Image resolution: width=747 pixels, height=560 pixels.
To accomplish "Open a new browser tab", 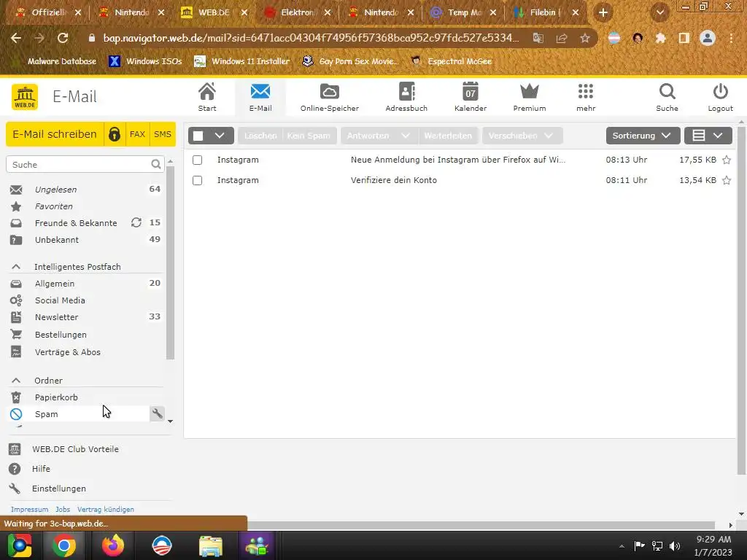I will click(x=603, y=13).
